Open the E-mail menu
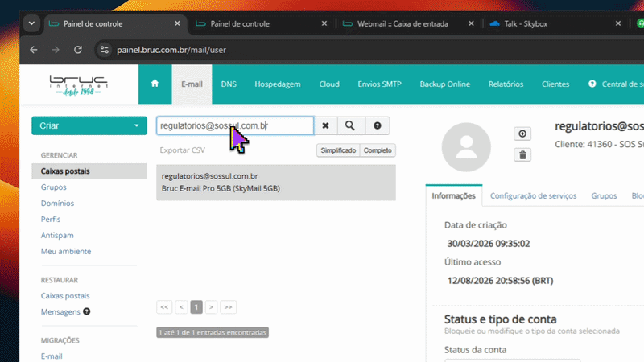This screenshot has width=644, height=362. coord(192,84)
